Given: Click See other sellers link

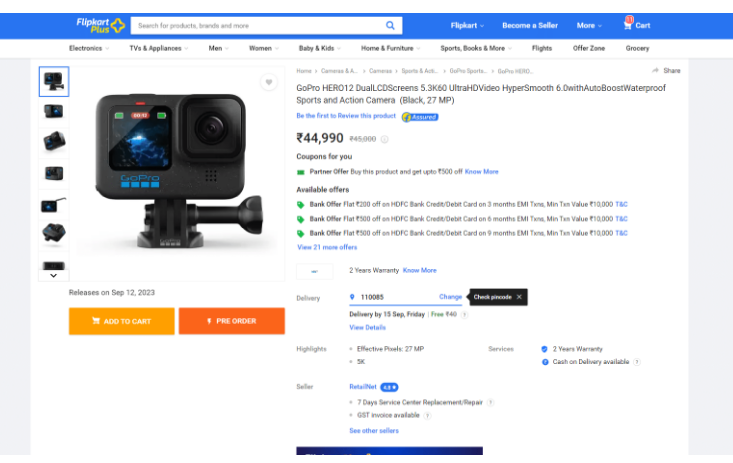Looking at the screenshot, I should click(374, 431).
